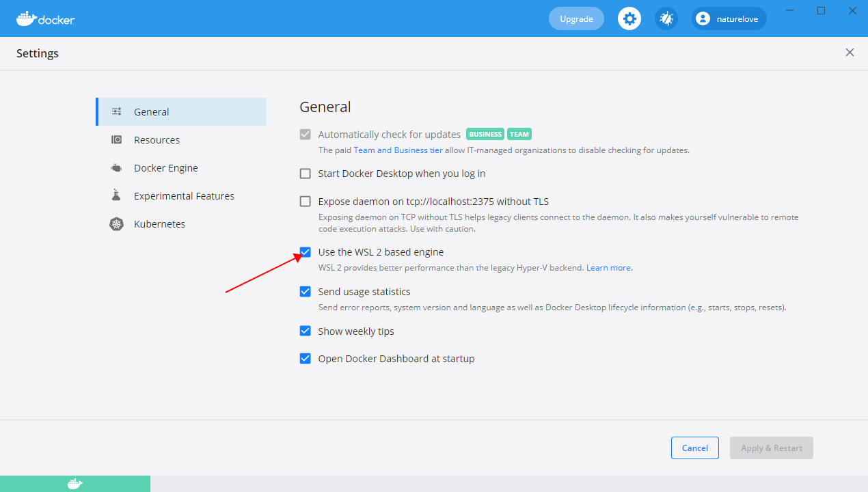Select the Resources sidebar icon
This screenshot has width=868, height=492.
116,139
